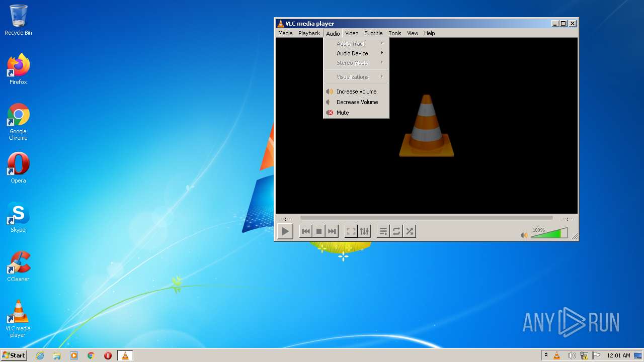Screen dimensions: 644x362
Task: Click the playback seek bar
Action: click(x=426, y=218)
